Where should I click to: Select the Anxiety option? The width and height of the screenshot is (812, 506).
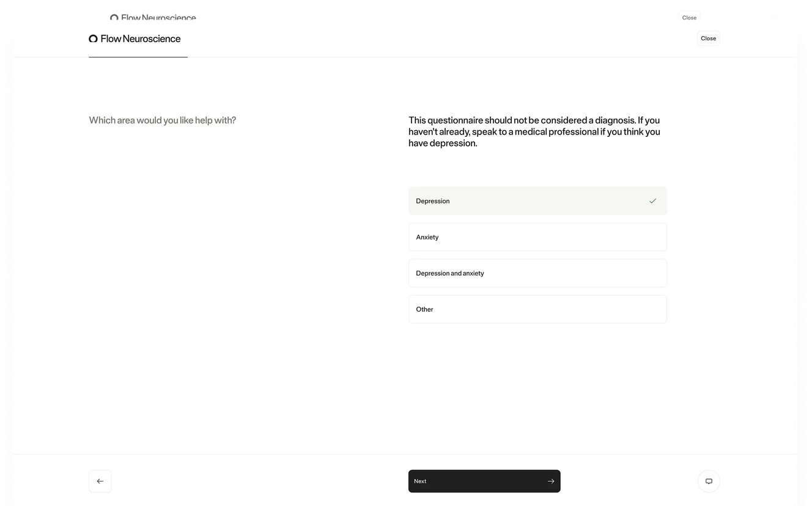(537, 237)
